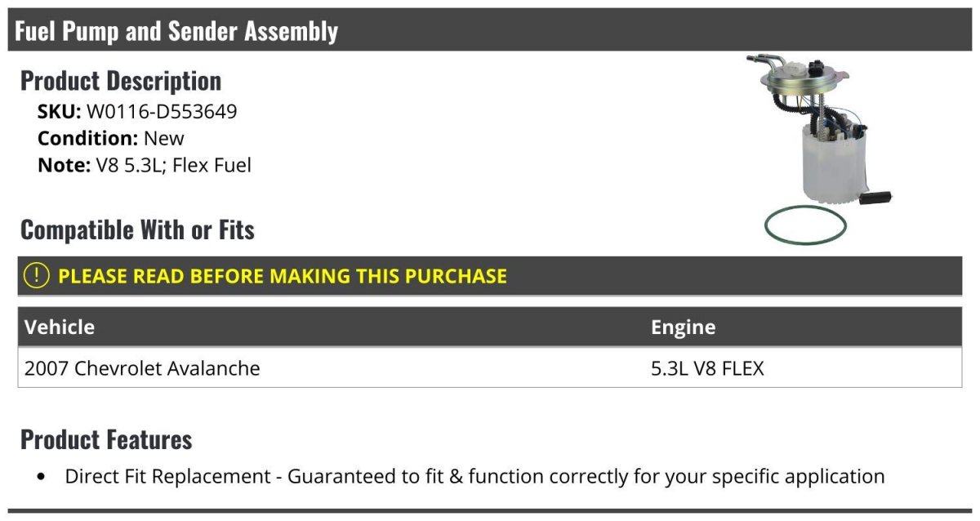Select the Fuel Pump and Sender Assembly header

pos(489,30)
